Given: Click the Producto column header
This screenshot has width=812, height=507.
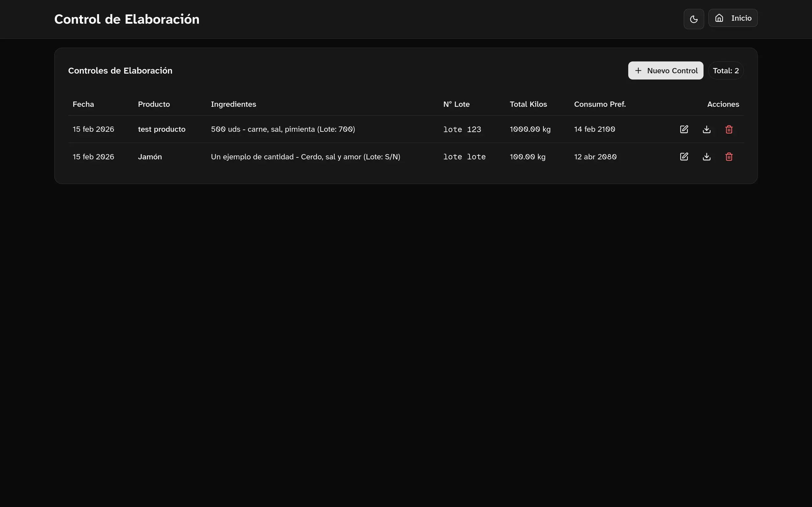Looking at the screenshot, I should click(x=154, y=104).
